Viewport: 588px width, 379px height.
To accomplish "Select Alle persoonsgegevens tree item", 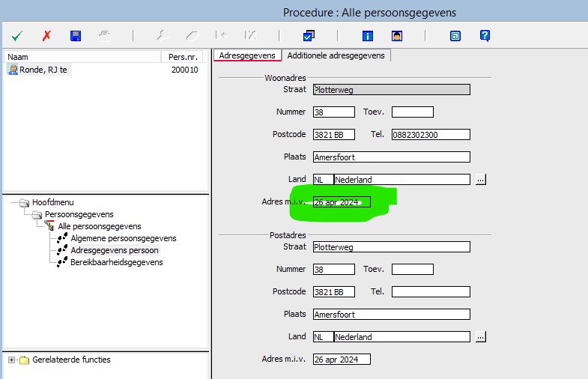I will (x=100, y=226).
